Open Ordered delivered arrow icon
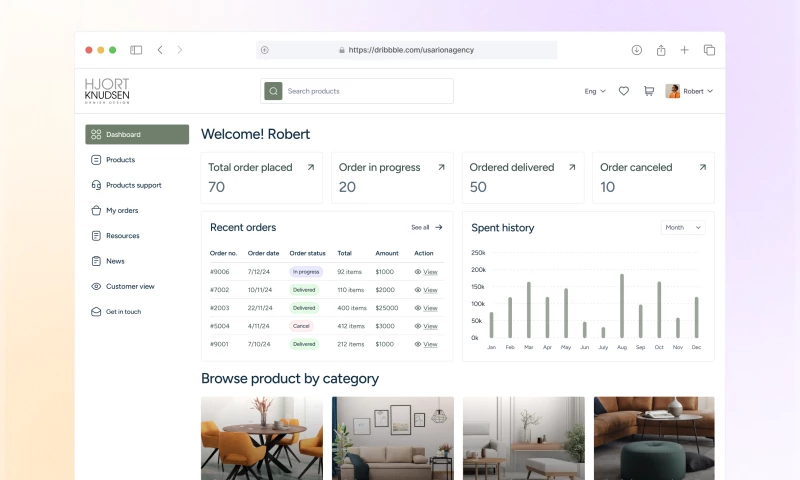Image resolution: width=800 pixels, height=480 pixels. [572, 167]
